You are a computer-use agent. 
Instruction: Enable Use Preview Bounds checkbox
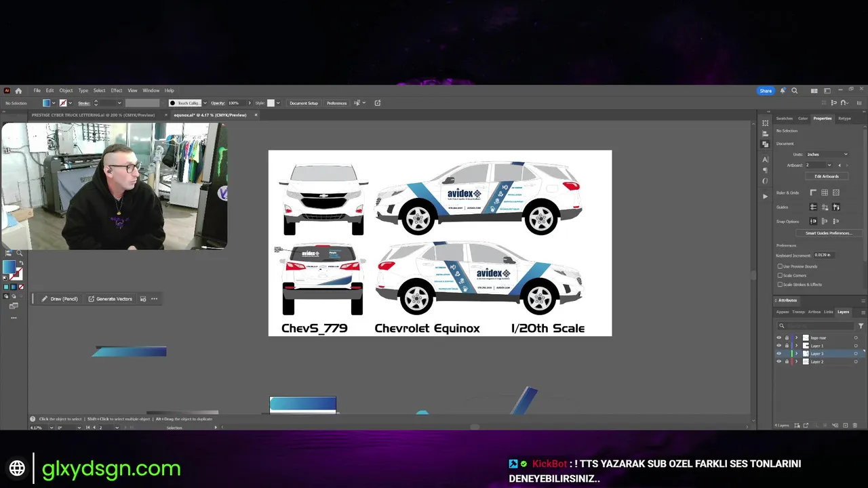coord(780,266)
